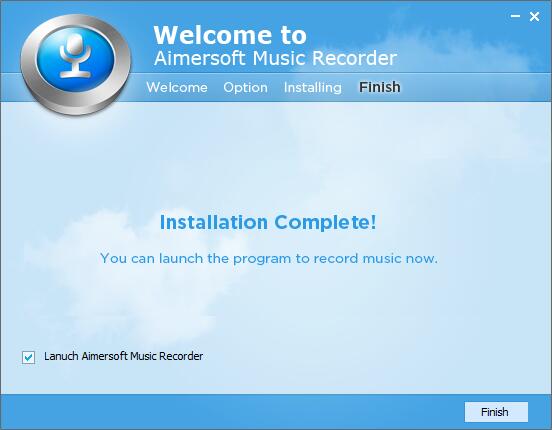Select the highlighted Finish step tab
552x430 pixels.
pos(380,87)
